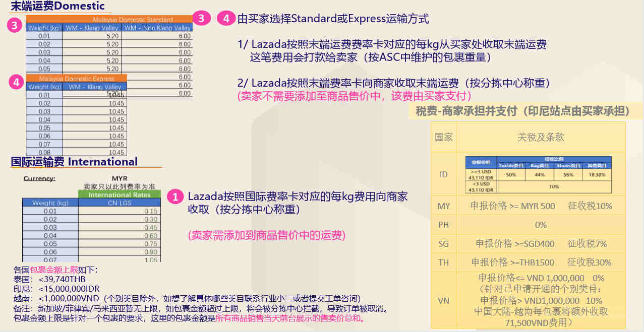The height and width of the screenshot is (332, 644).
Task: Click the 'WM - Non Klang Valley' column header
Action: point(157,28)
